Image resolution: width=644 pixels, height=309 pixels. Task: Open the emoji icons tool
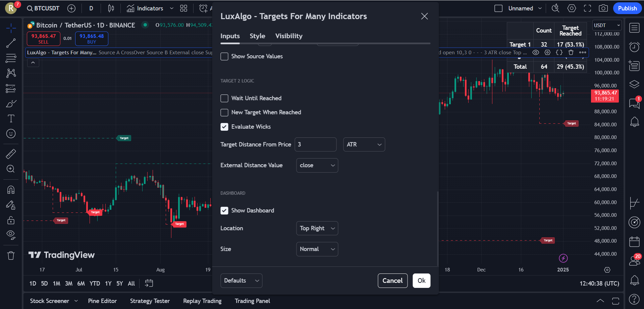click(x=11, y=134)
